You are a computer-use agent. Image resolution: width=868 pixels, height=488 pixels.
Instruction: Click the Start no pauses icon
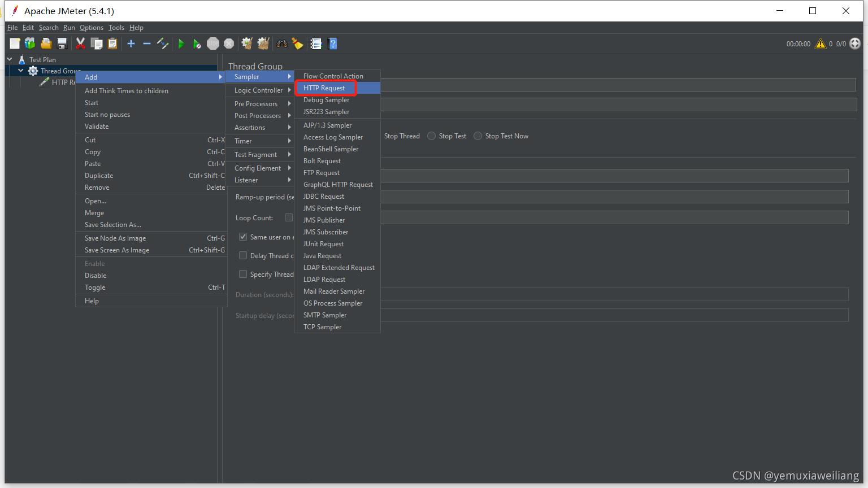click(197, 43)
